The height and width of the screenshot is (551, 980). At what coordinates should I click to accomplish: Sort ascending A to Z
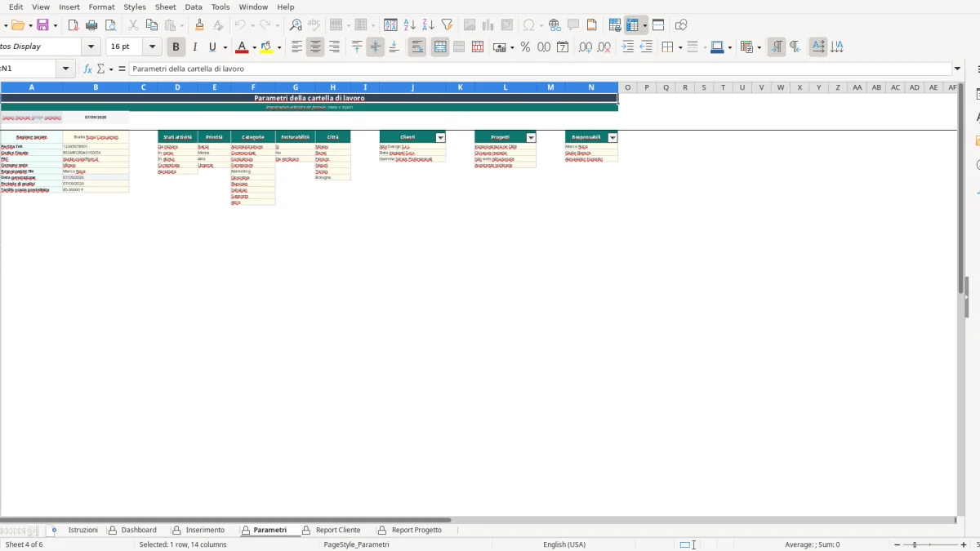point(410,25)
